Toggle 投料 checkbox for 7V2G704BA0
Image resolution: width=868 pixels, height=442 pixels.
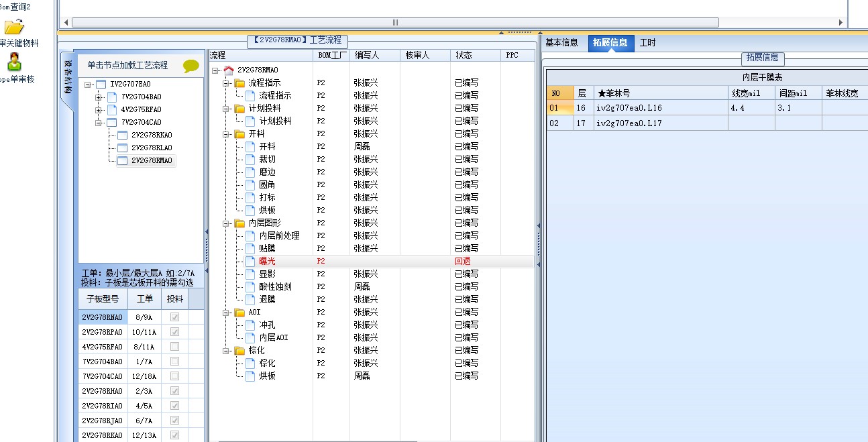click(174, 362)
